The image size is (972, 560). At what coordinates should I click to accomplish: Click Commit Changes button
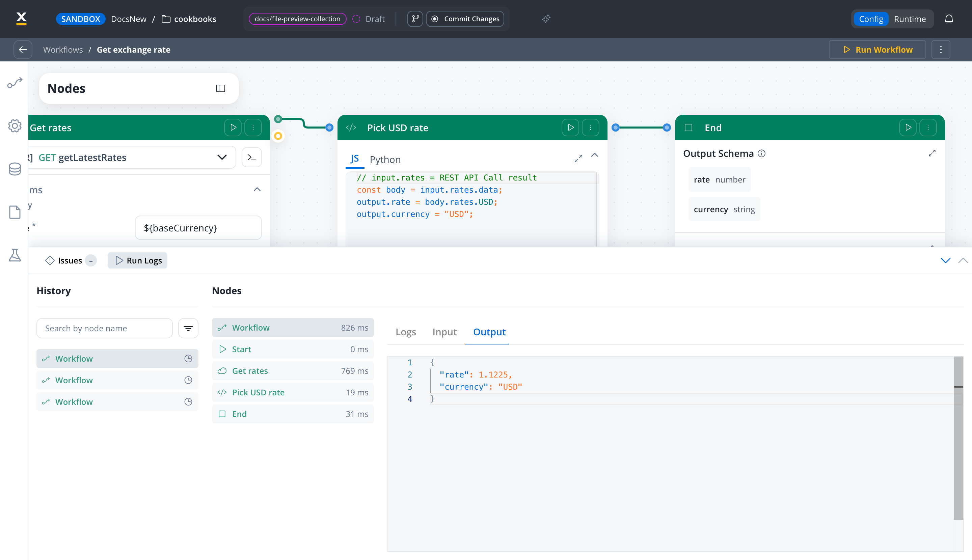click(465, 19)
